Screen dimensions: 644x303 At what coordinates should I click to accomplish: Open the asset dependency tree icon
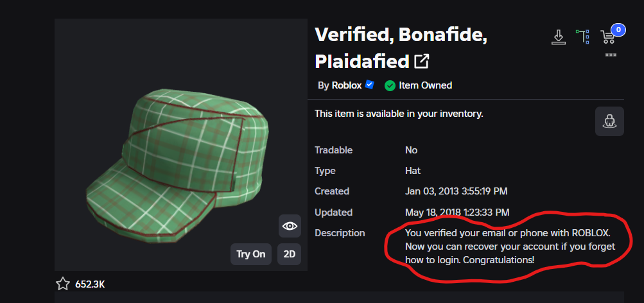point(582,37)
